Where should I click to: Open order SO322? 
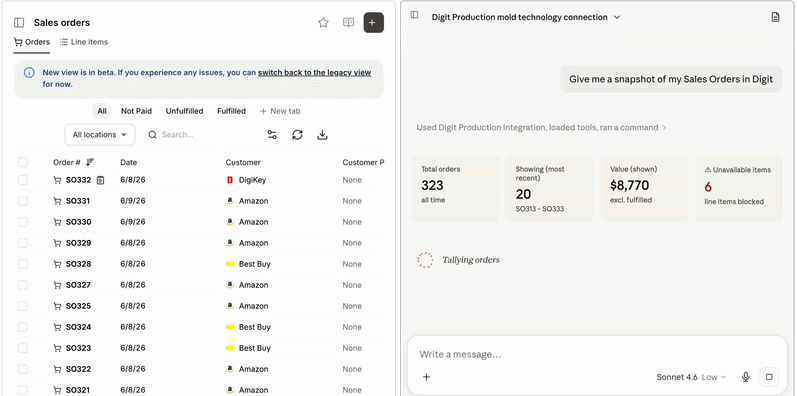pyautogui.click(x=78, y=369)
